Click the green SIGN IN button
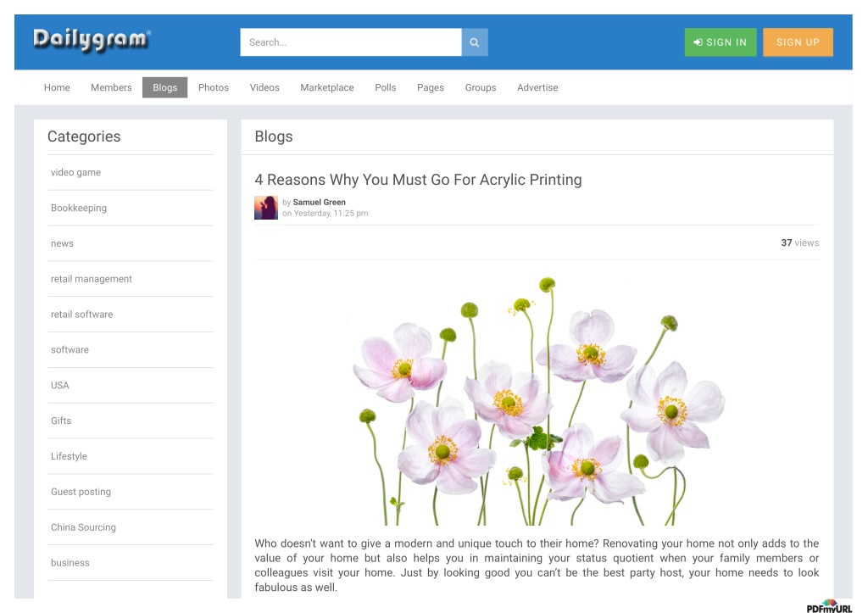Viewport: 868px width, 613px height. [x=721, y=42]
